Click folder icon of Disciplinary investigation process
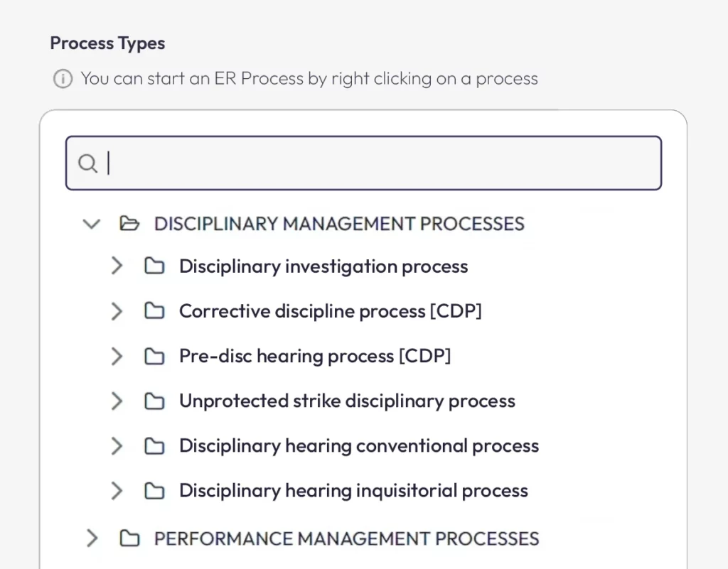 tap(154, 266)
